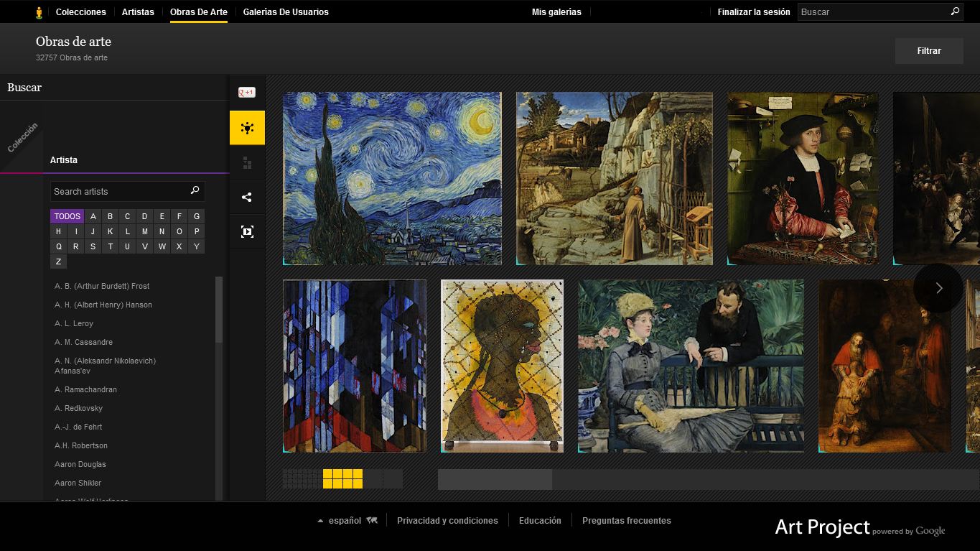Click the artist list vertical scrollbar
The width and height of the screenshot is (980, 551).
coord(219,309)
